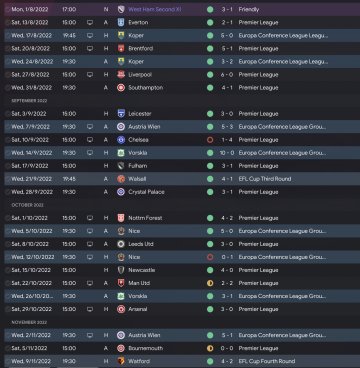This screenshot has width=360, height=368.
Task: Click EFL Cup Fourth Round competition label
Action: (267, 361)
